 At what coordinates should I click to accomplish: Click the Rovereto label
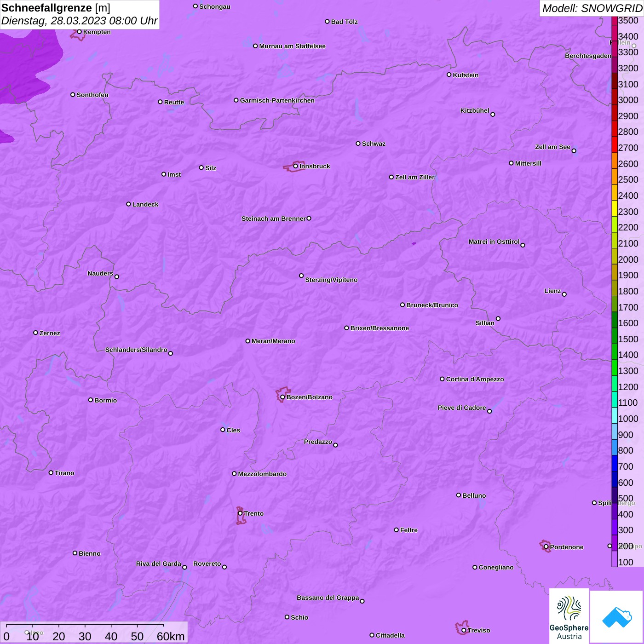[x=207, y=563]
